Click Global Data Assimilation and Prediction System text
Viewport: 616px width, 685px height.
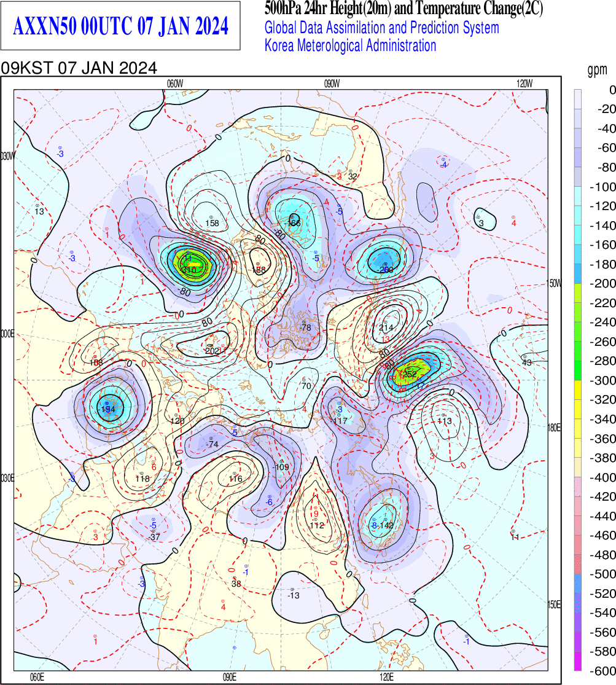point(382,28)
